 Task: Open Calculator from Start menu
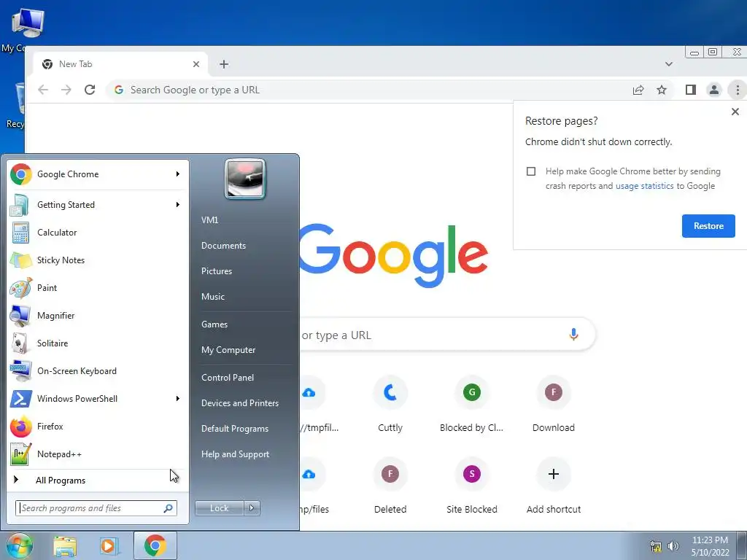pyautogui.click(x=96, y=233)
